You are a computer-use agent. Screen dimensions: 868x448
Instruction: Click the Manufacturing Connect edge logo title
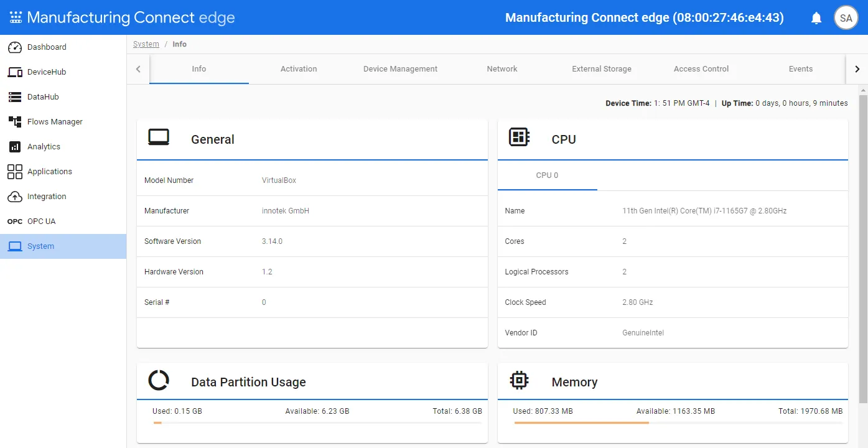[131, 17]
